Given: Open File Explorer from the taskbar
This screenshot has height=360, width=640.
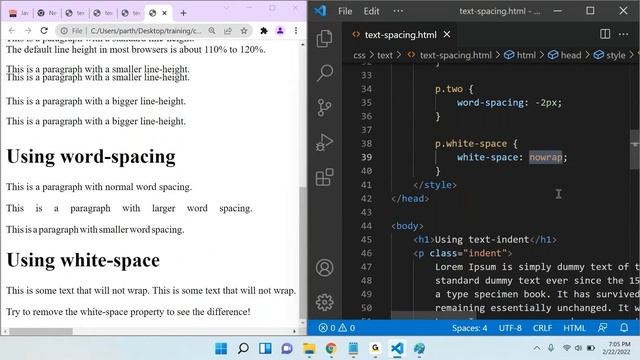Looking at the screenshot, I should (x=309, y=348).
